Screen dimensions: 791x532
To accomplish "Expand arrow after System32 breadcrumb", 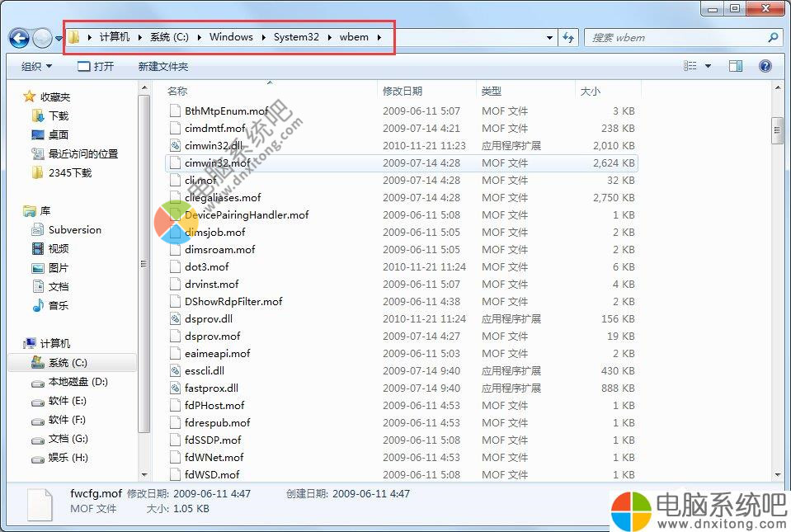I will tap(329, 37).
